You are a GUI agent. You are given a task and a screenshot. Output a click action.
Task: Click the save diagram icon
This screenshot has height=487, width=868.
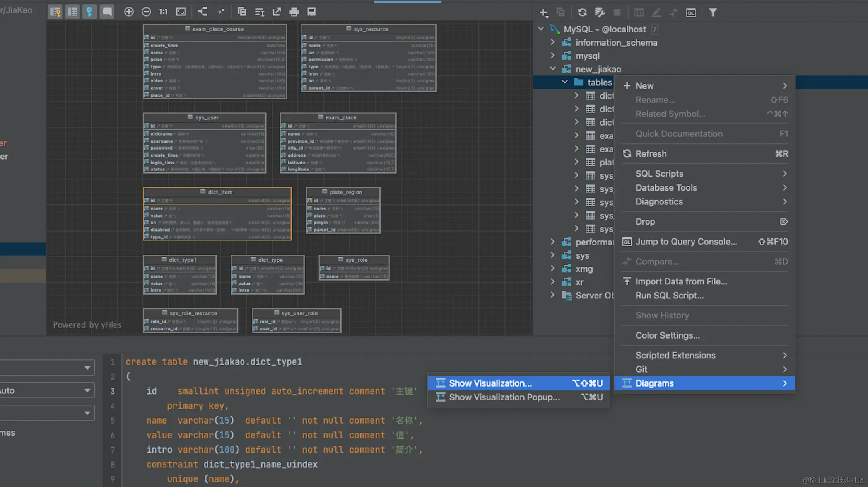311,12
